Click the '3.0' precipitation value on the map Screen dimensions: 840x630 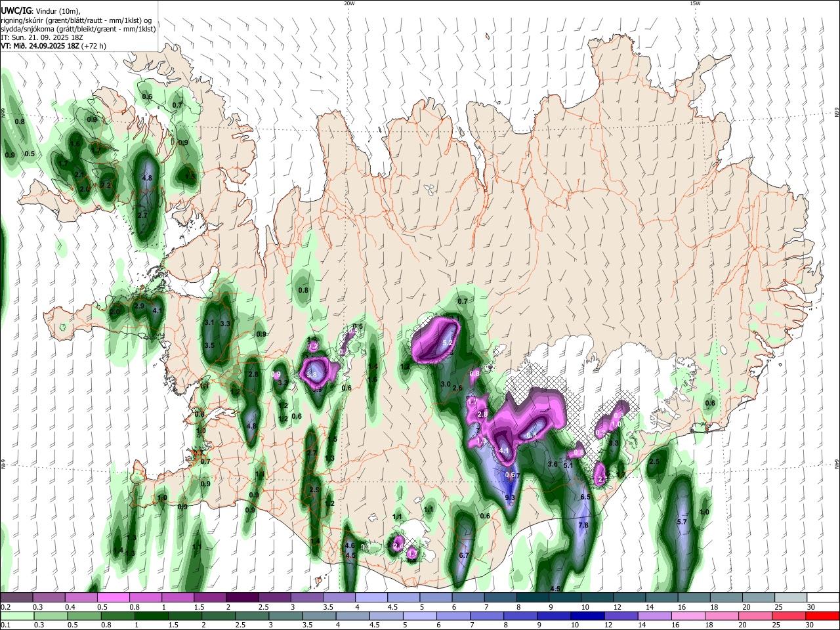click(x=445, y=384)
